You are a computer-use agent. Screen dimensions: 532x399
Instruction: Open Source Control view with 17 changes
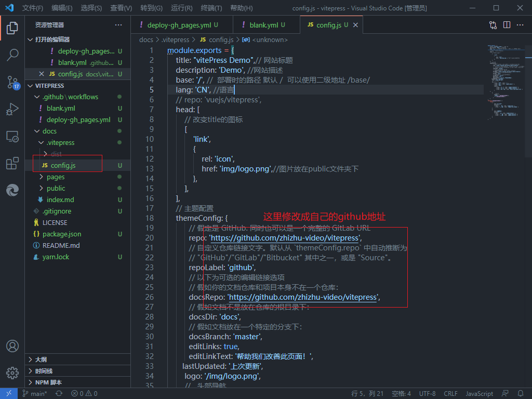(13, 83)
